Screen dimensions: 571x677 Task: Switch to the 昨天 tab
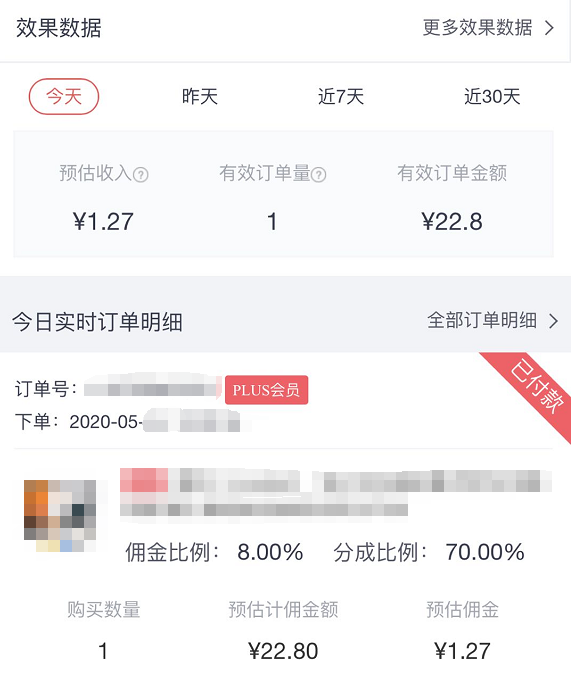click(200, 96)
